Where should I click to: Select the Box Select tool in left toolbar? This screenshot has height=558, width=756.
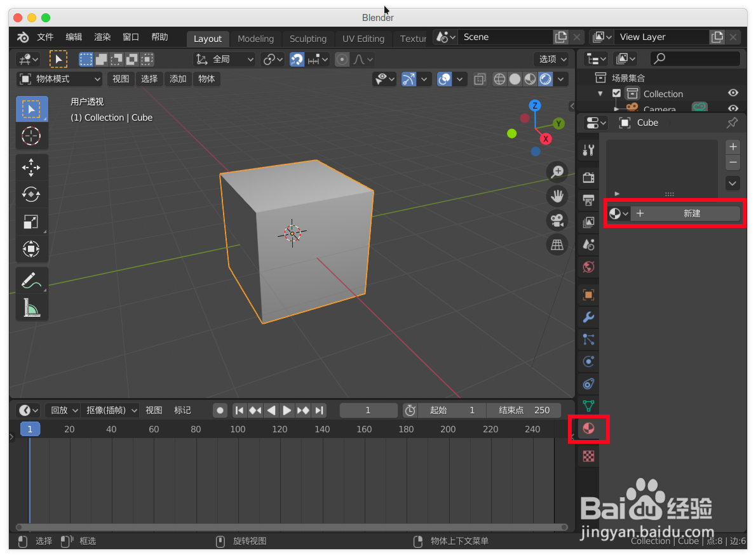tap(32, 109)
